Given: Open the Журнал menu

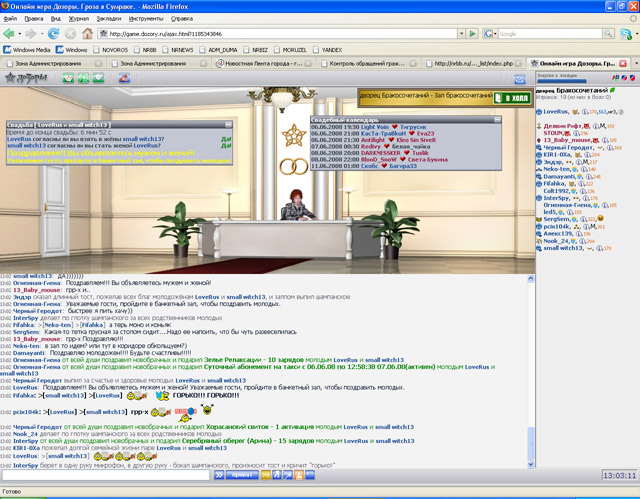Looking at the screenshot, I should pyautogui.click(x=78, y=19).
